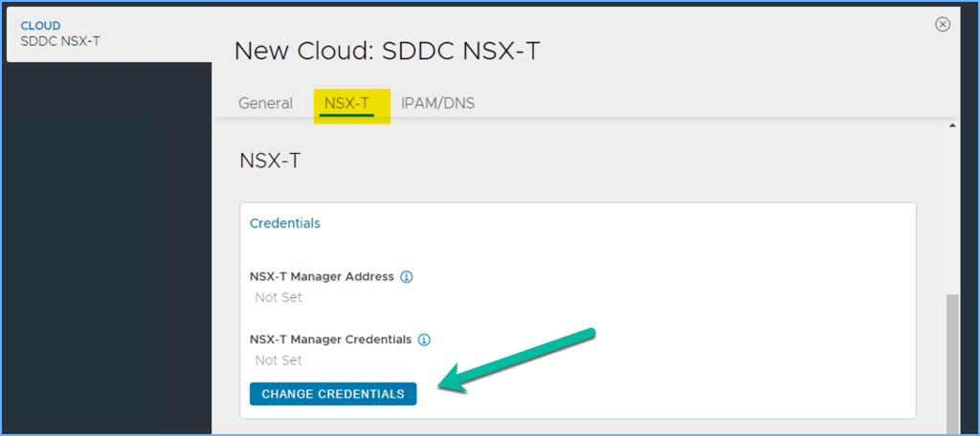The image size is (980, 436).
Task: Click info icon beside NSX-T Manager Address
Action: tap(406, 276)
